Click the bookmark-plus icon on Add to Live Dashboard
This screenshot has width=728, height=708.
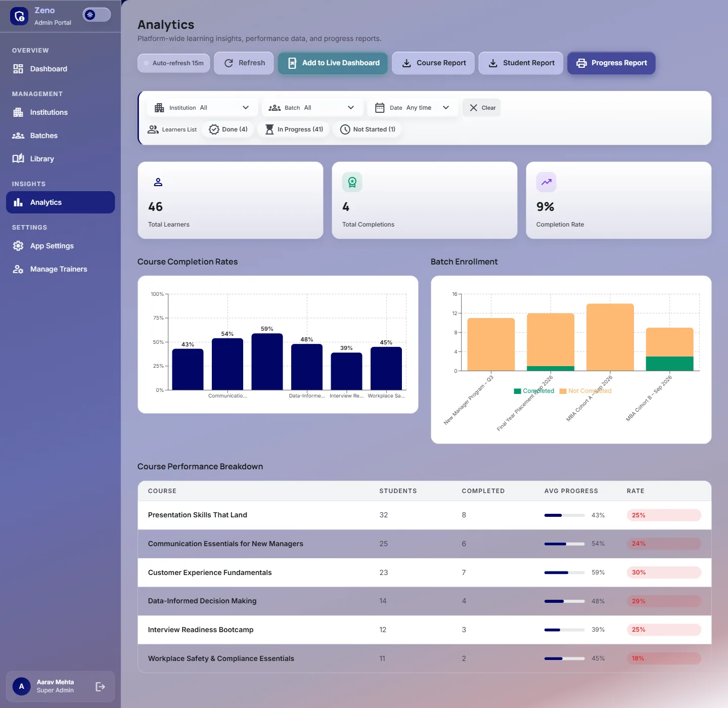click(x=292, y=63)
